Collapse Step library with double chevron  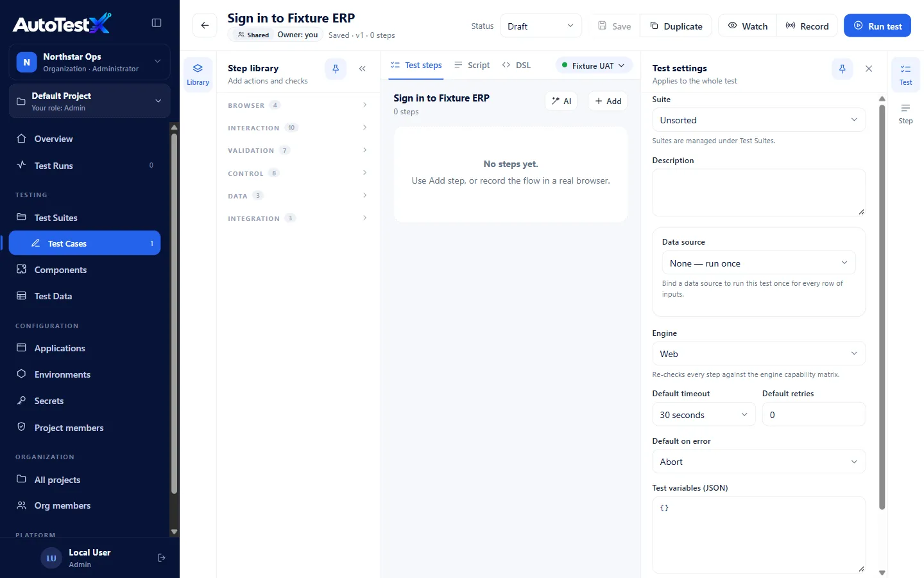coord(363,69)
